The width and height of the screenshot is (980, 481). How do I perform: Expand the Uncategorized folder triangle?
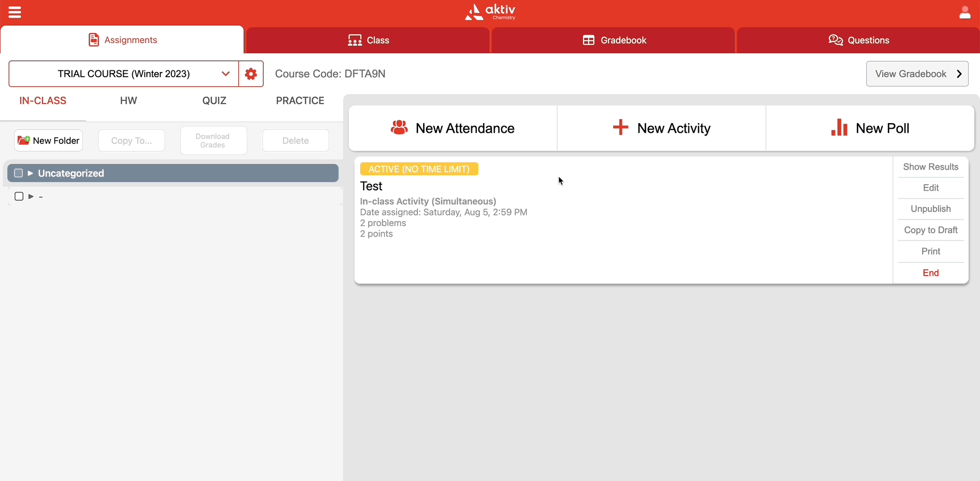(31, 173)
